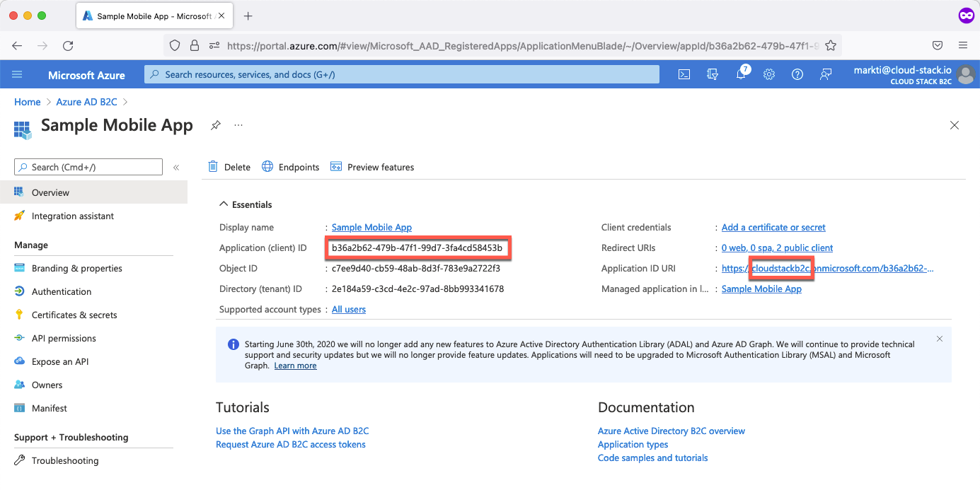This screenshot has height=490, width=980.
Task: Open the Feedback icon
Action: click(826, 74)
